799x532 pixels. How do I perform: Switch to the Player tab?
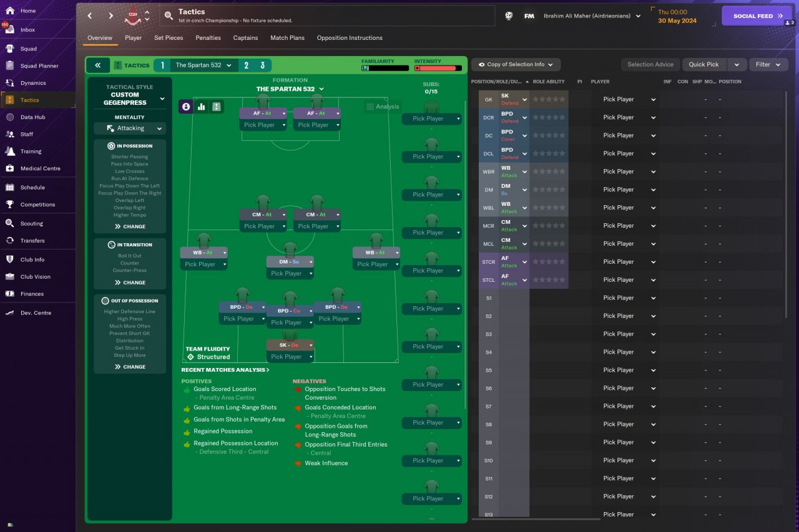[x=133, y=38]
